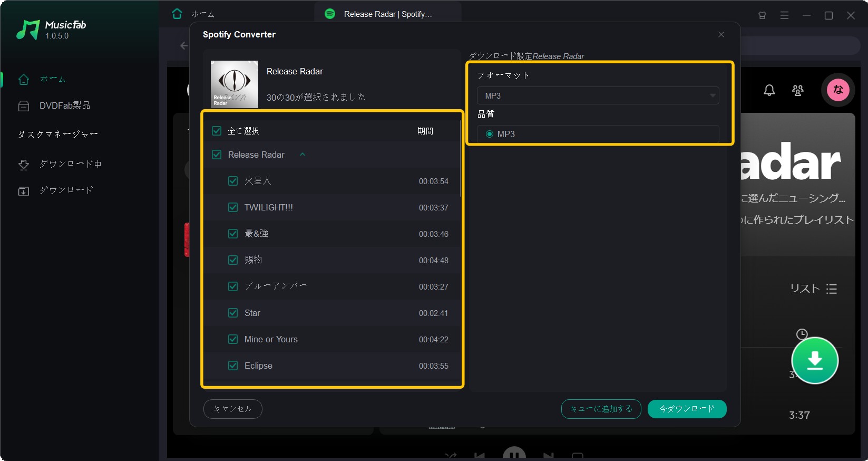
Task: Click the 期間 column header
Action: 425,131
